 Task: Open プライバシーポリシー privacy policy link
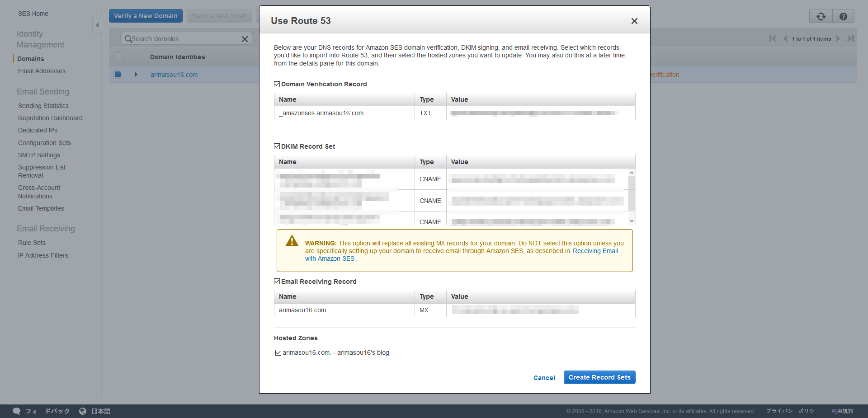point(793,411)
